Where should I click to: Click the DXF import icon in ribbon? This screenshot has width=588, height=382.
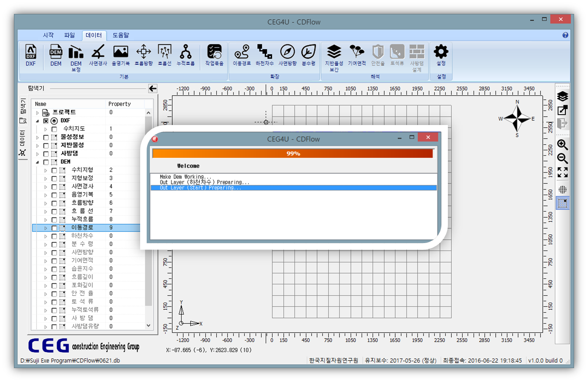(x=31, y=56)
